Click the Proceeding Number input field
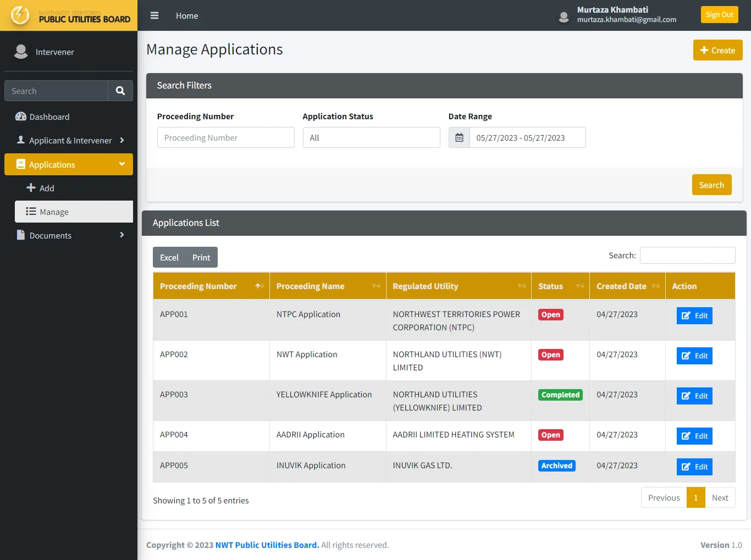The width and height of the screenshot is (751, 560). point(225,137)
